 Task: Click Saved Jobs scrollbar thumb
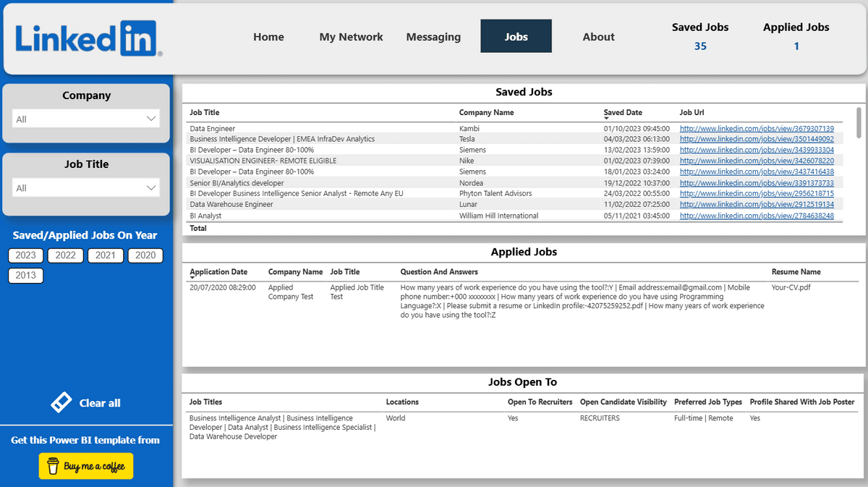(x=859, y=122)
